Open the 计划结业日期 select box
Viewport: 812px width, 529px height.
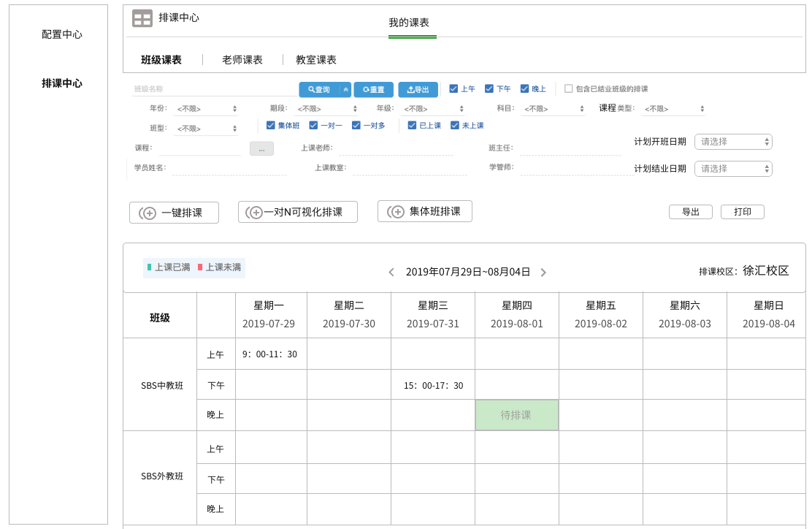click(733, 168)
